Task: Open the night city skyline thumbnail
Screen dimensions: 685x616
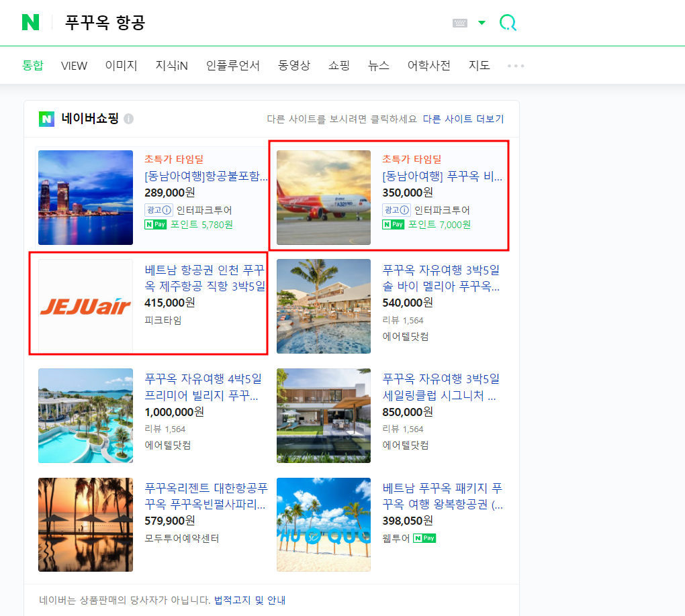Action: 86,197
